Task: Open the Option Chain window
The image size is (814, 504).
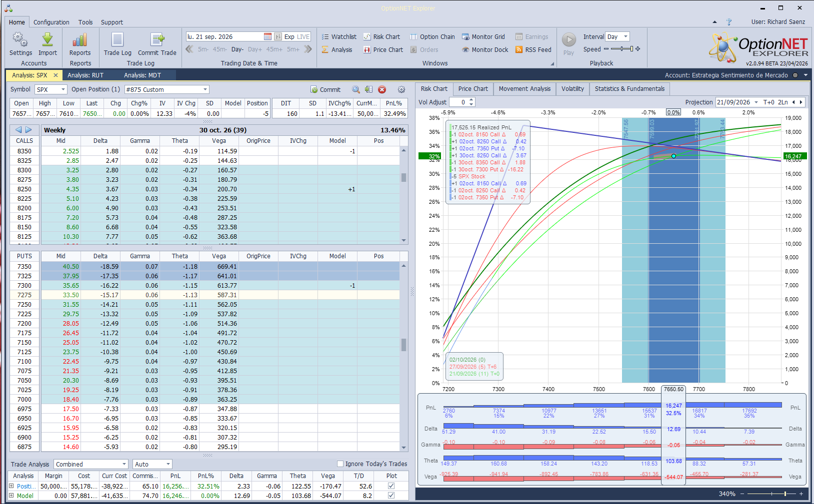Action: pyautogui.click(x=432, y=36)
